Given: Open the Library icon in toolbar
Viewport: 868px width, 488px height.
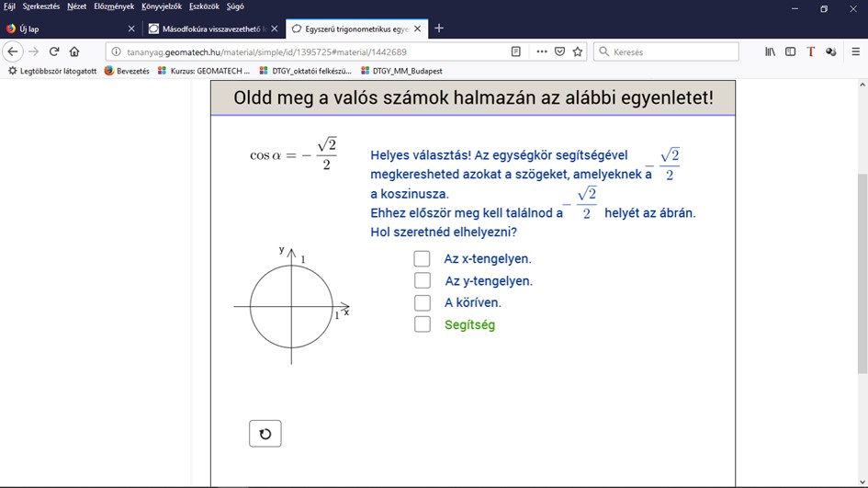Looking at the screenshot, I should 770,51.
